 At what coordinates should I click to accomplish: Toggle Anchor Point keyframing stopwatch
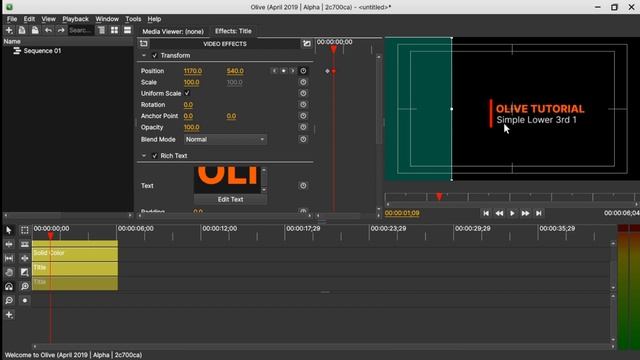(303, 116)
